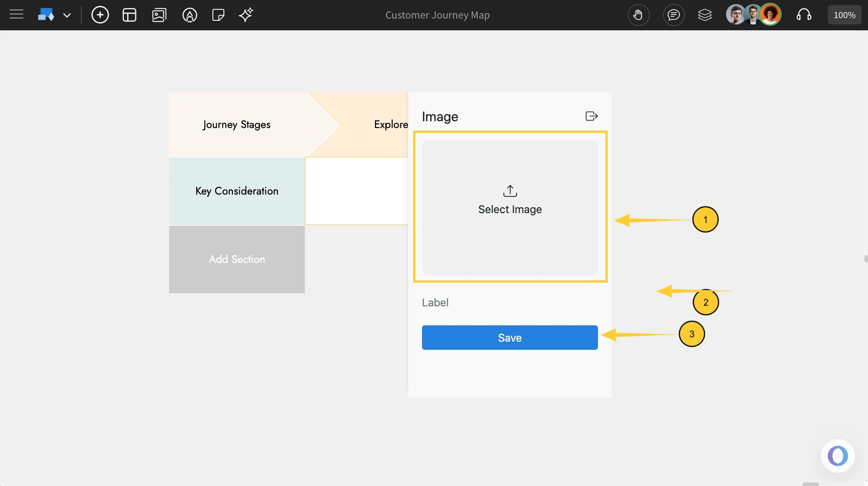
Task: Expand the Lucid logo dropdown chevron
Action: tap(67, 15)
